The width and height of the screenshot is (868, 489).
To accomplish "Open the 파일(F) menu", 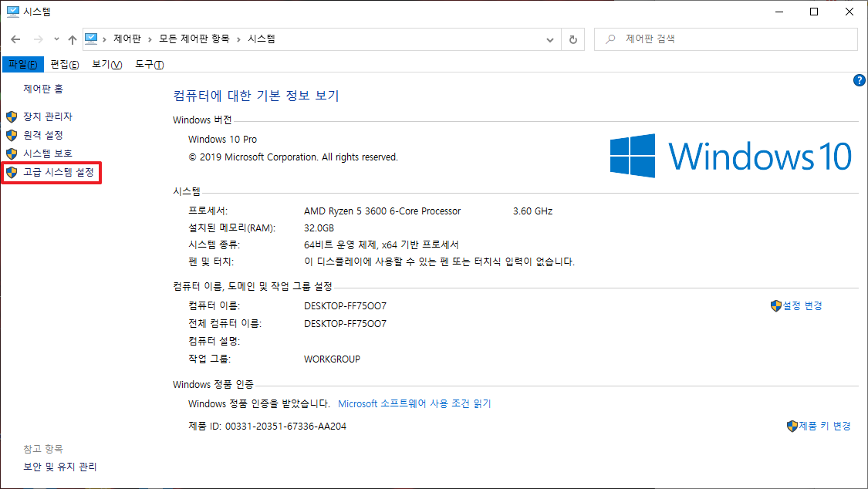I will 22,65.
